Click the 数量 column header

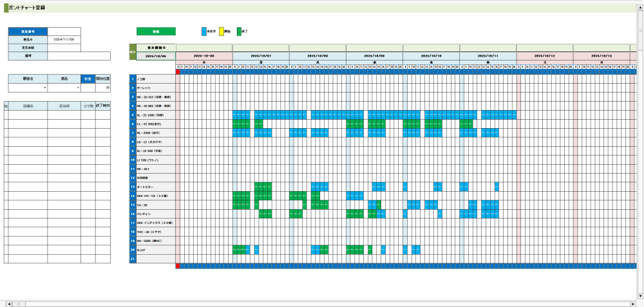[x=88, y=79]
